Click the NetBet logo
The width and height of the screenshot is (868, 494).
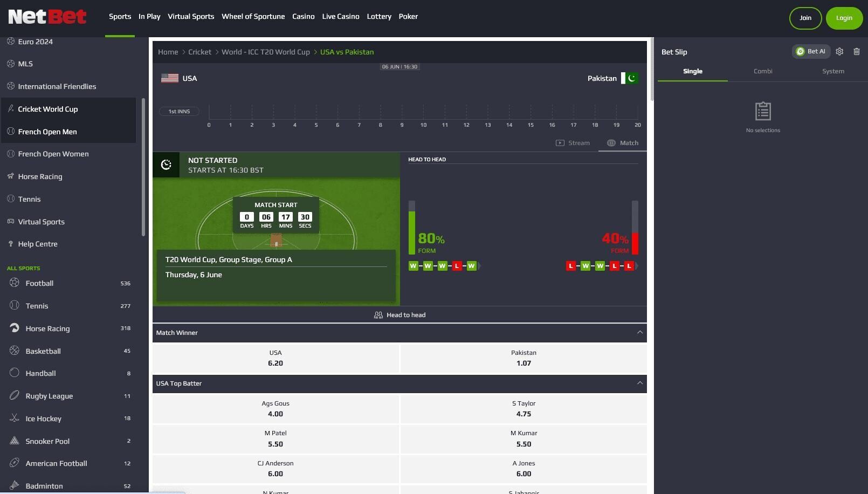click(x=47, y=17)
